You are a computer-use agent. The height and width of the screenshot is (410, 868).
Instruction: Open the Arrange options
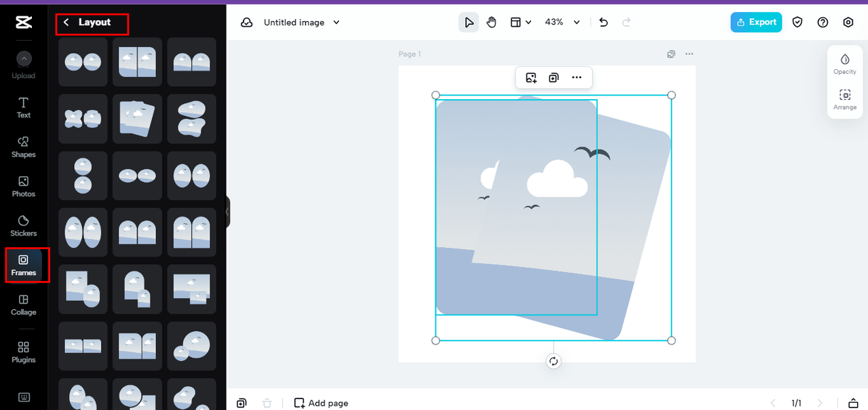845,100
